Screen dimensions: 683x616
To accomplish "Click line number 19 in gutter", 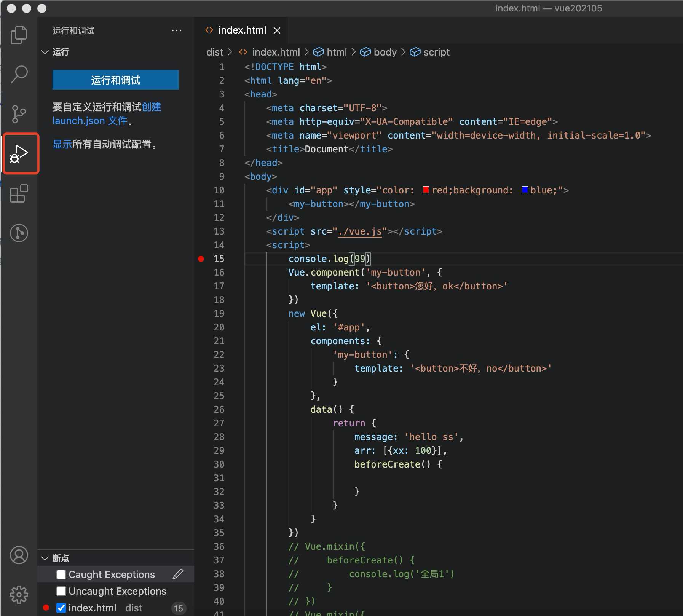I will (x=219, y=314).
